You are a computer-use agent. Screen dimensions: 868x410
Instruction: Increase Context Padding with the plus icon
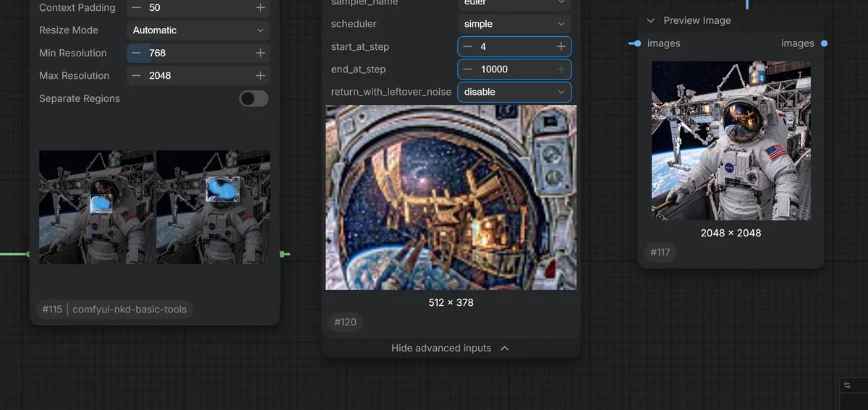[x=260, y=7]
